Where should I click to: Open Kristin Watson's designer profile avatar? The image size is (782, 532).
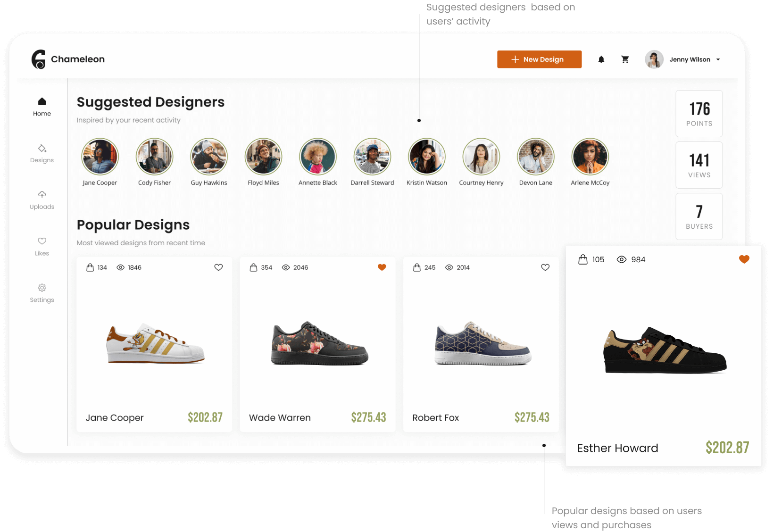click(427, 157)
